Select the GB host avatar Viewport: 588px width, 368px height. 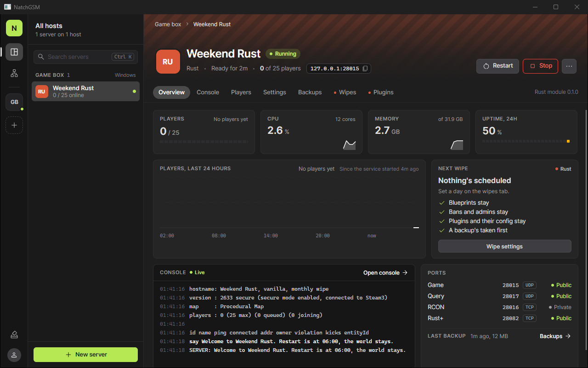pyautogui.click(x=14, y=102)
